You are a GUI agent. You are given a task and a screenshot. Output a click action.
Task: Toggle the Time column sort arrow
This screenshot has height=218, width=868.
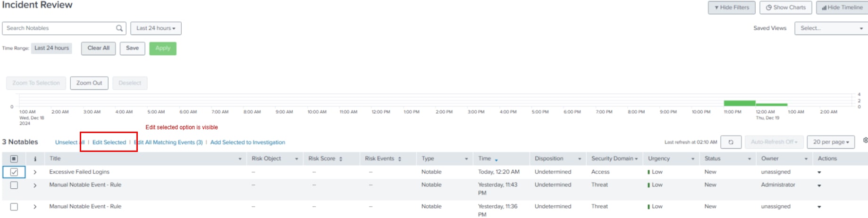(497, 160)
